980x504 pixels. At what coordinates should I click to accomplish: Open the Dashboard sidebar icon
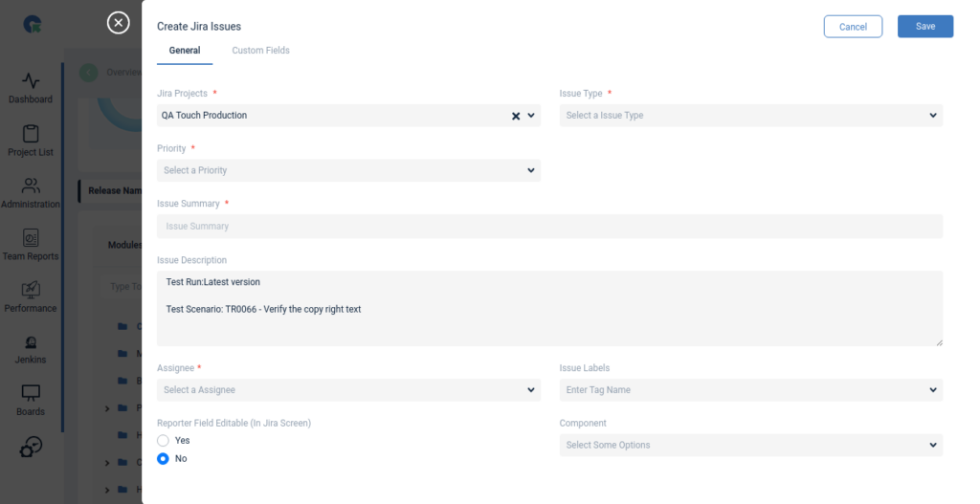pos(31,82)
